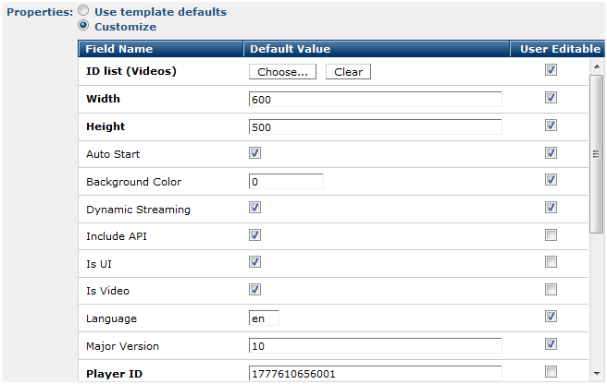Disable User Editable for ID list (Videos)
The width and height of the screenshot is (607, 384).
tap(551, 70)
